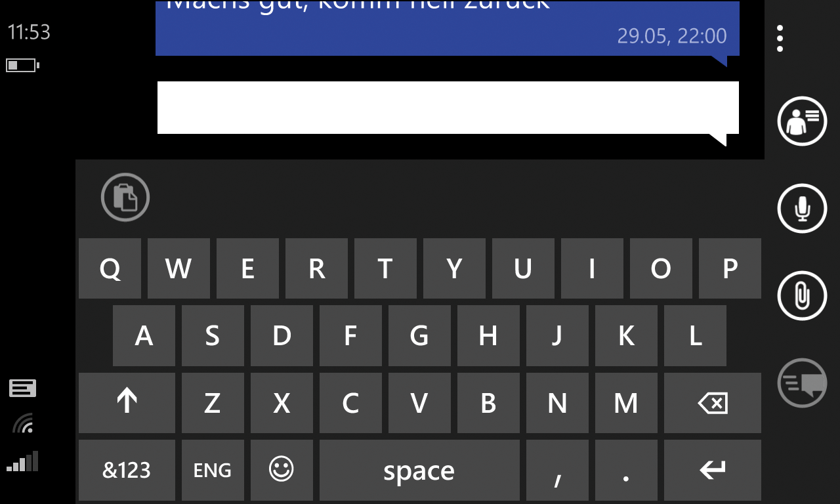Select the sent message dated 29.05, 22:00
This screenshot has height=504, width=840.
click(448, 28)
